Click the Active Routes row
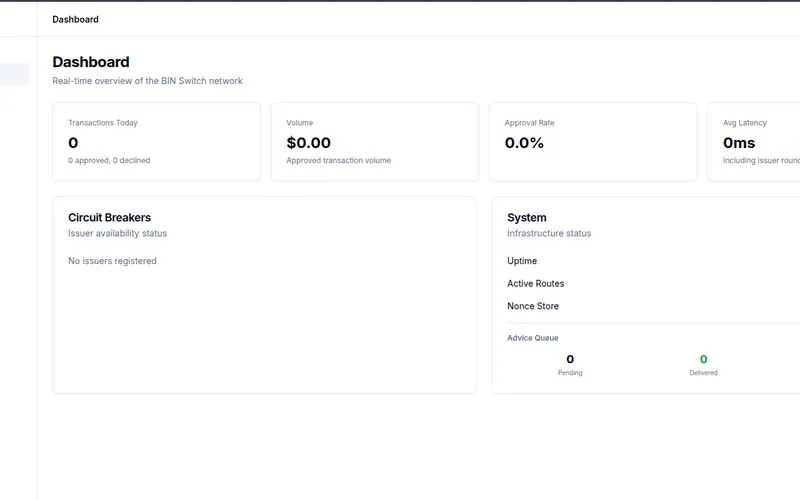800x500 pixels. [x=654, y=283]
